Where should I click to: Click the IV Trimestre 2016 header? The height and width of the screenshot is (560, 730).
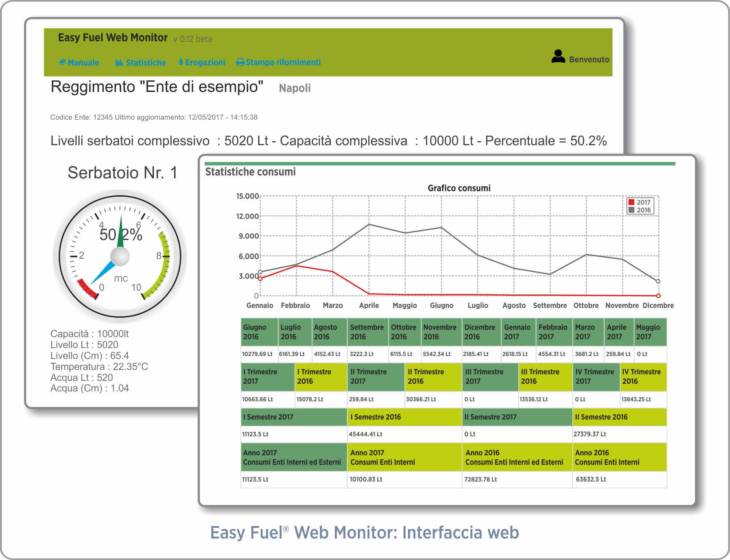coord(643,377)
